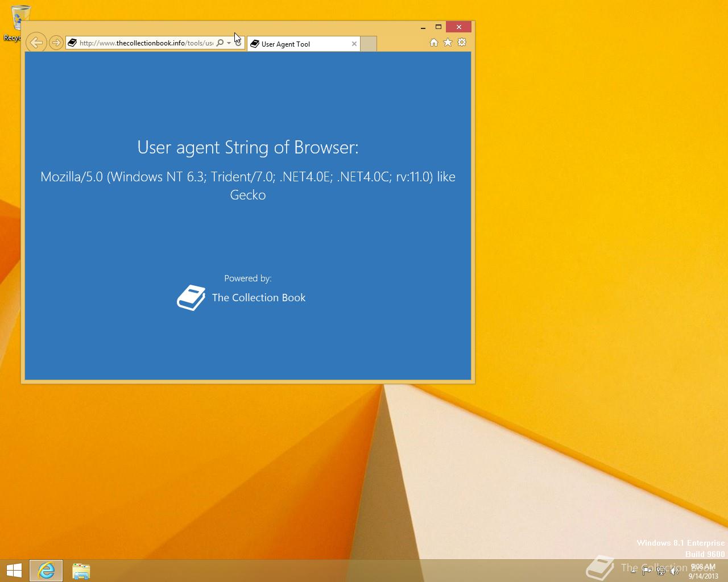Minimize the Internet Explorer window
This screenshot has width=728, height=582.
tap(423, 27)
